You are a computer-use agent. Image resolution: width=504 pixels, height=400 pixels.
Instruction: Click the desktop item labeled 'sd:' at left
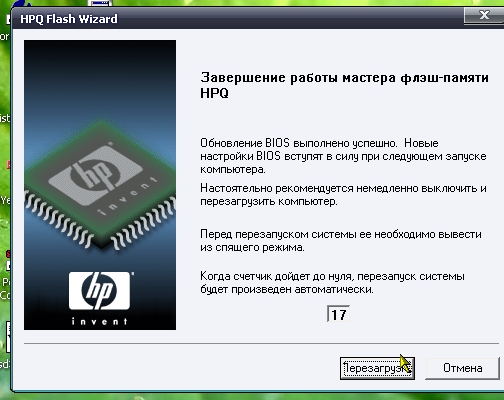[x=5, y=363]
